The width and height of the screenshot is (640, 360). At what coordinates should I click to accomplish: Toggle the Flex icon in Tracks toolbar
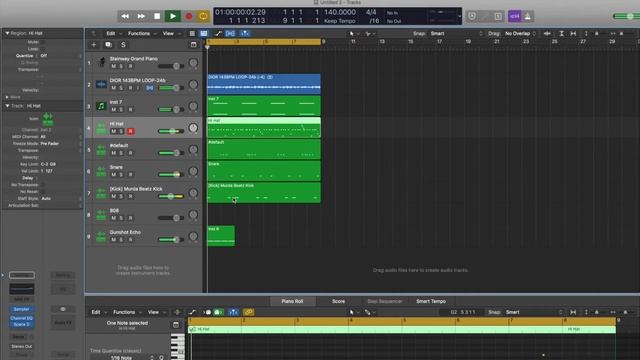coord(230,33)
